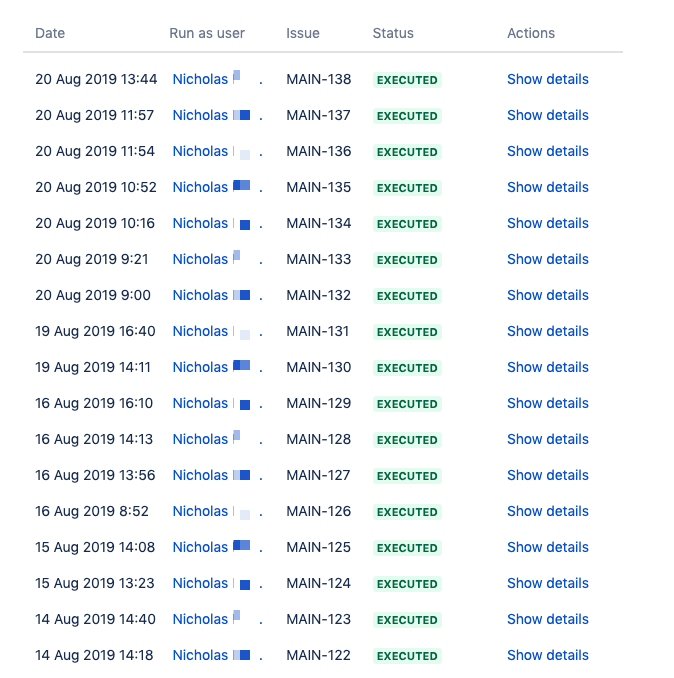Show details for MAIN-137 execution
Screen dimensions: 674x678
(x=547, y=115)
